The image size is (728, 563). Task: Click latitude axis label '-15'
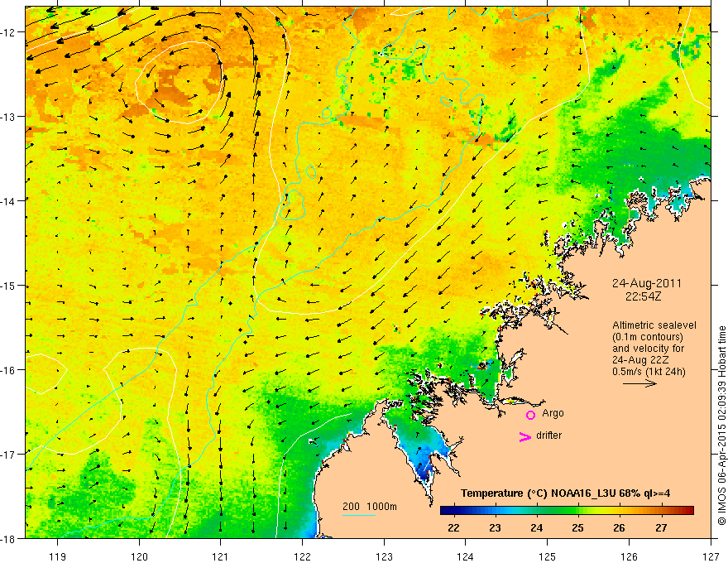pos(9,286)
